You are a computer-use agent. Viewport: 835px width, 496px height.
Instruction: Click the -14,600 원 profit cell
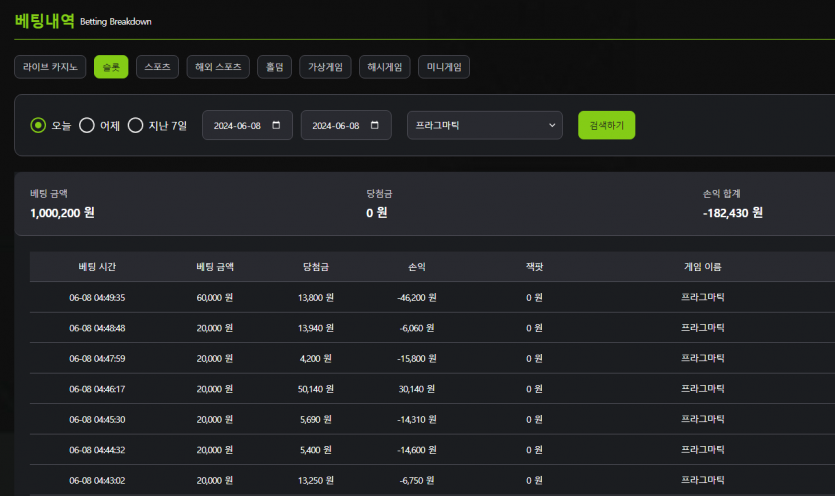[417, 450]
